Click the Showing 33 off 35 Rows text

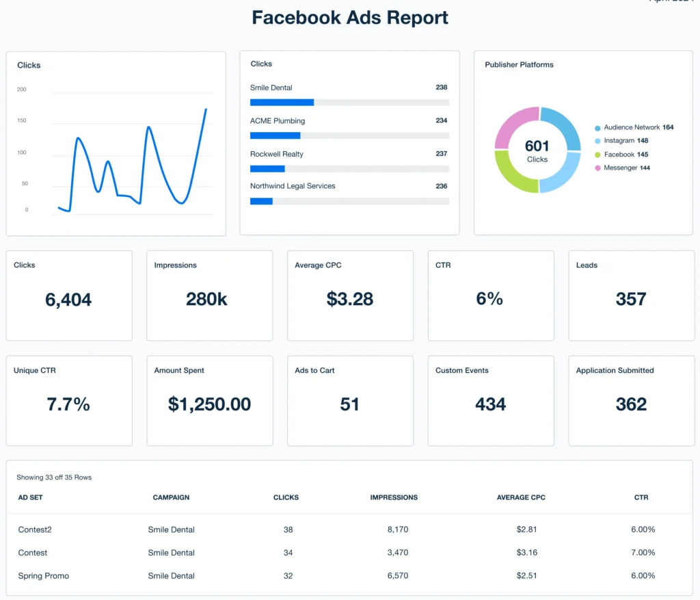pos(54,478)
